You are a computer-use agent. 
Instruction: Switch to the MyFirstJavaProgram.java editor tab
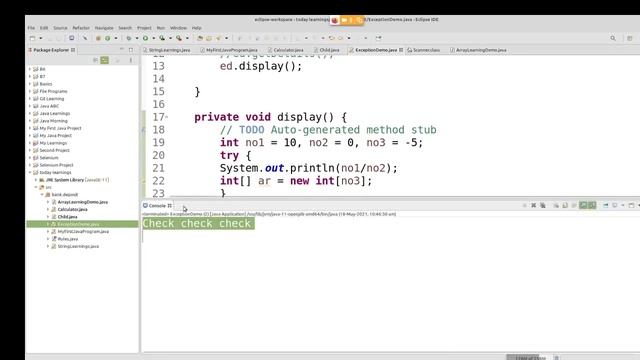coord(229,50)
